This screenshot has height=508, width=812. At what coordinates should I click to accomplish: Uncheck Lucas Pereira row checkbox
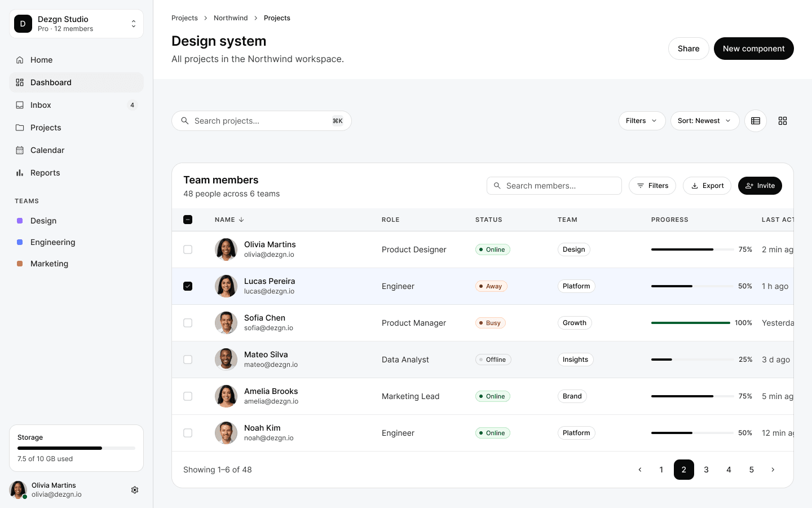tap(188, 286)
